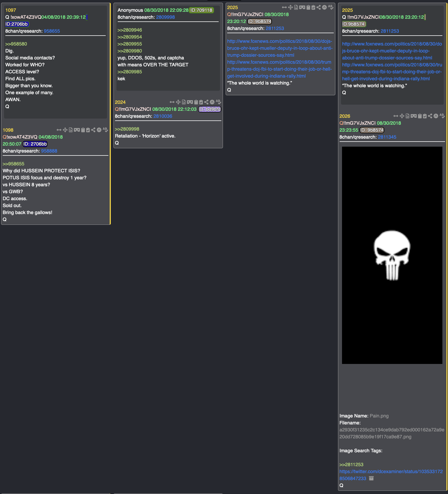Screen dimensions: 448x494
Task: Click the image file icon on post 2026
Action: pyautogui.click(x=408, y=116)
